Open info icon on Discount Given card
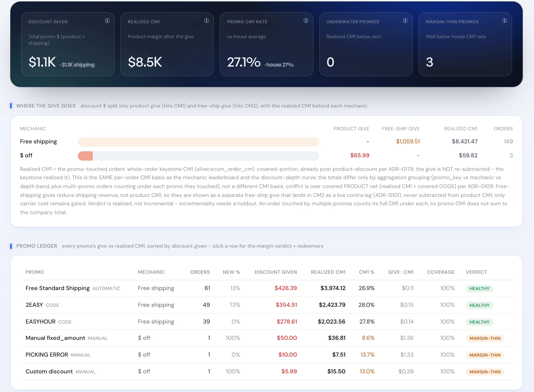534x392 pixels. point(107,21)
